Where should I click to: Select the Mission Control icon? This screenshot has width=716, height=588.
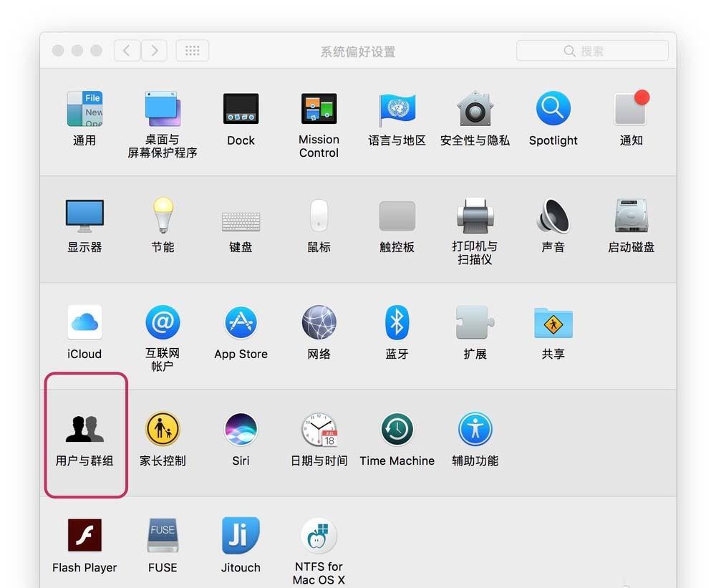point(319,108)
